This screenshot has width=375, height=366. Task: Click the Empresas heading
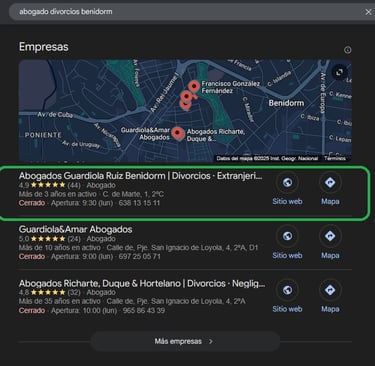click(44, 47)
